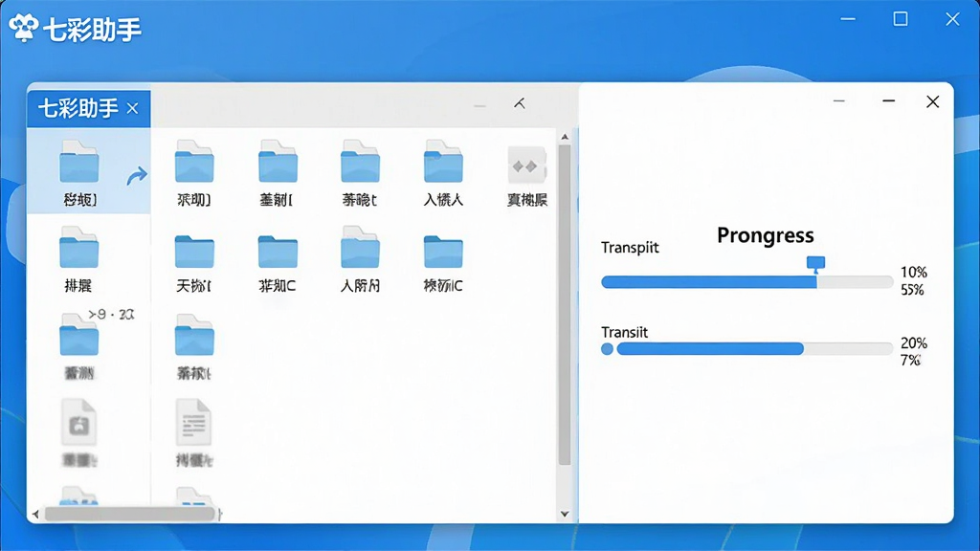The width and height of the screenshot is (980, 551).
Task: Open the folder labeled 入…人 in the top row
Action: (443, 162)
